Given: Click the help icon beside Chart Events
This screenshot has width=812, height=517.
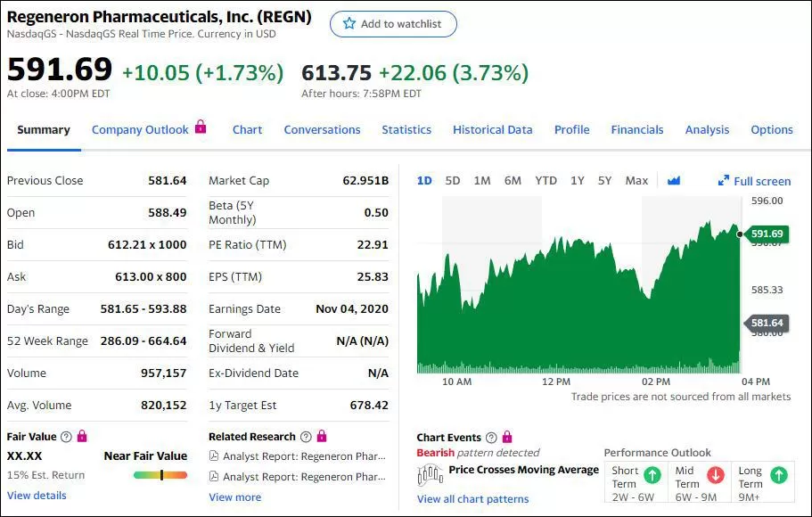Looking at the screenshot, I should [491, 438].
